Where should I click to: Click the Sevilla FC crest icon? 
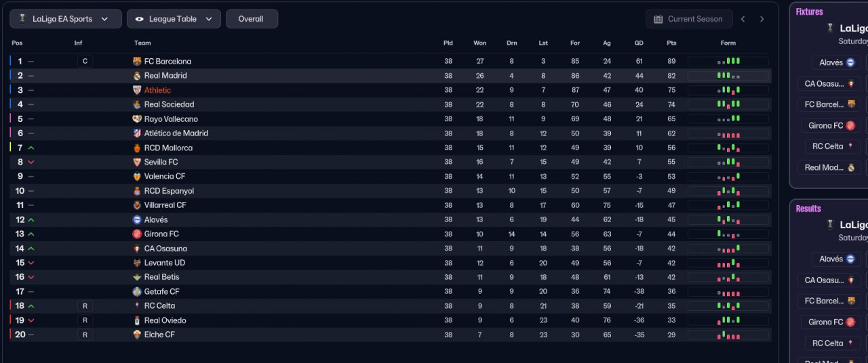(137, 163)
